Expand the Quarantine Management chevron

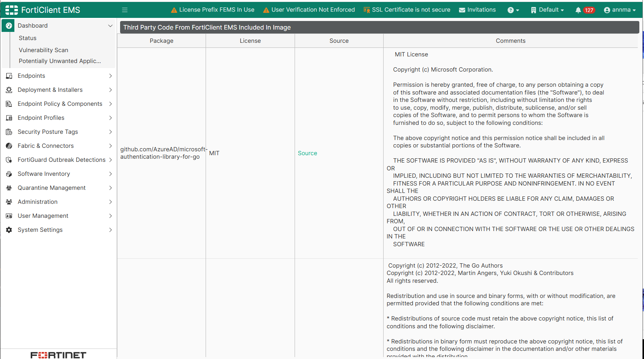[x=110, y=188]
